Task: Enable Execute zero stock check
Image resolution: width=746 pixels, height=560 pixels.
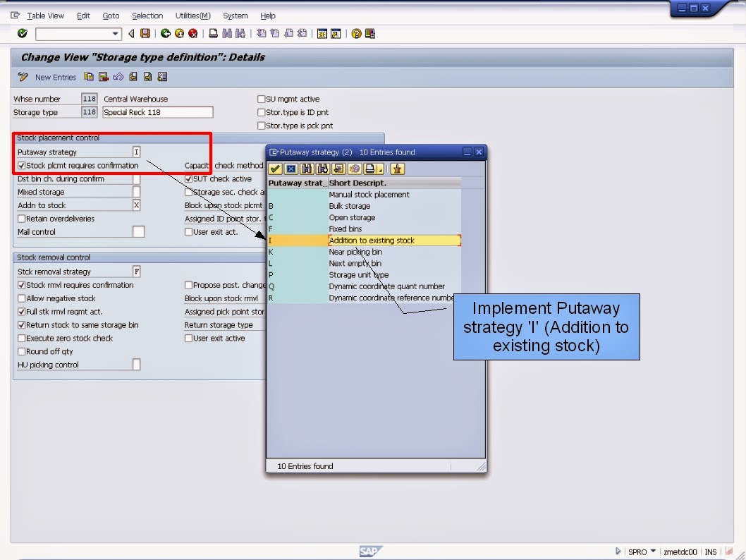Action: pos(21,339)
